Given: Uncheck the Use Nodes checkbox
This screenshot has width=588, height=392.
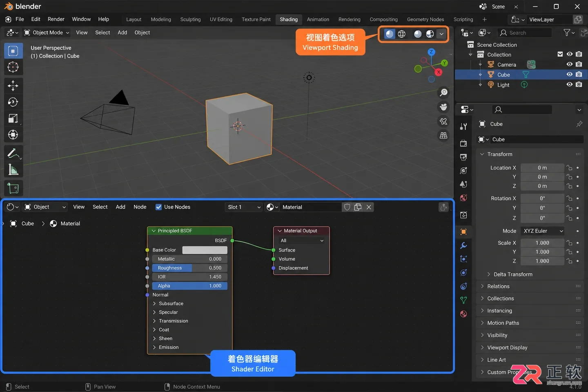Looking at the screenshot, I should pyautogui.click(x=158, y=207).
